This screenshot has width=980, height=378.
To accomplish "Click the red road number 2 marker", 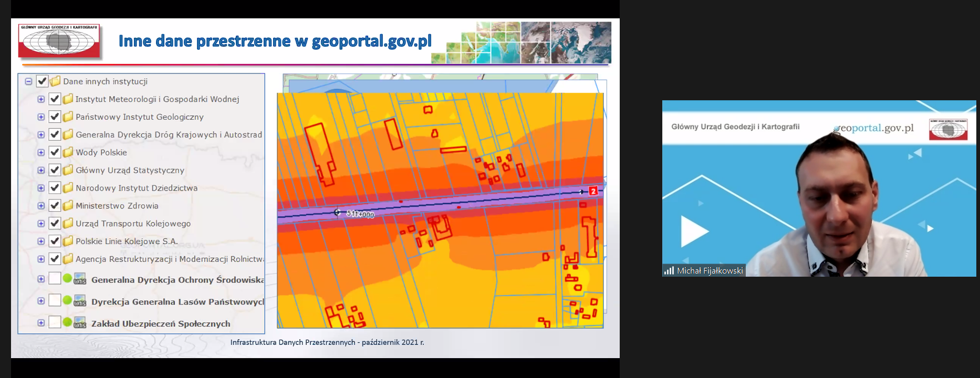I will [593, 191].
